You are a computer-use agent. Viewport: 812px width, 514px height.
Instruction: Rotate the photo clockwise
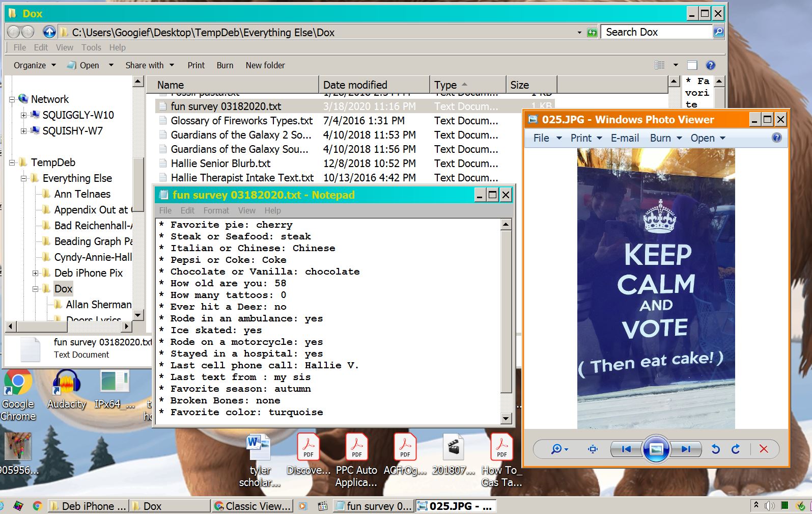[736, 449]
